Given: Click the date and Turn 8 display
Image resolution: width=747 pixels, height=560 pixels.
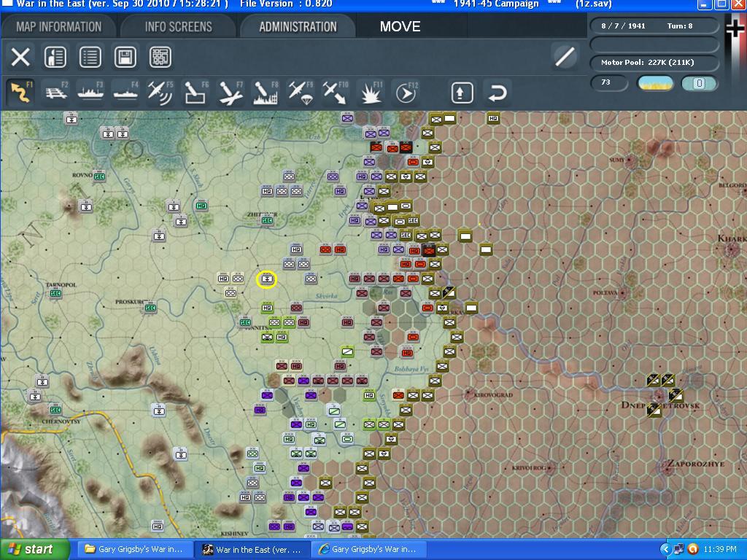Looking at the screenshot, I should coord(654,26).
